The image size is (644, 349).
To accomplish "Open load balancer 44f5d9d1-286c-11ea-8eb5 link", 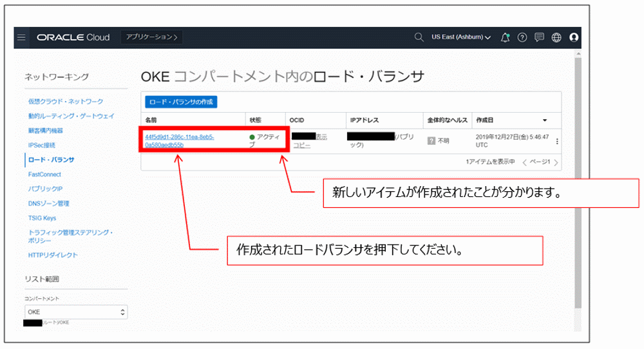I will click(x=180, y=141).
